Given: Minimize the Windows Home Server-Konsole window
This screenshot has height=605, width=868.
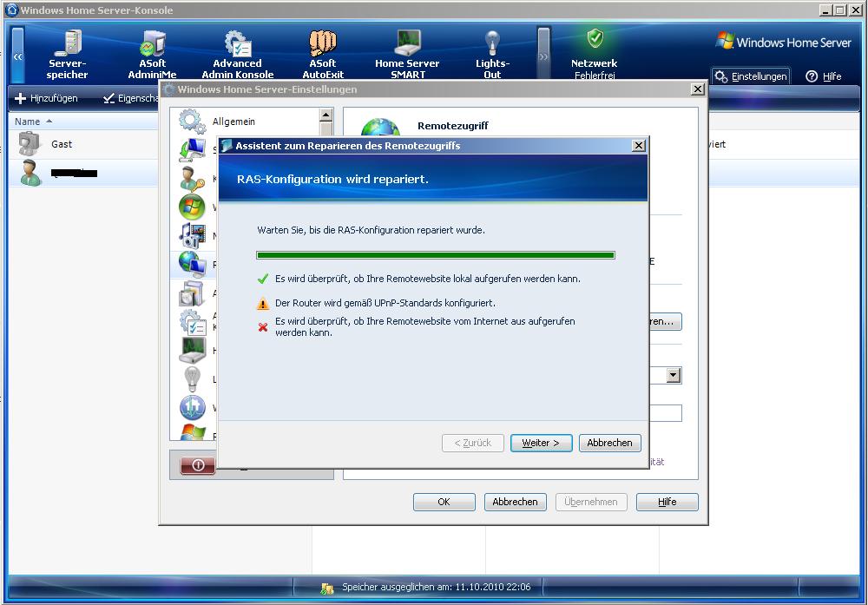Looking at the screenshot, I should (x=826, y=10).
